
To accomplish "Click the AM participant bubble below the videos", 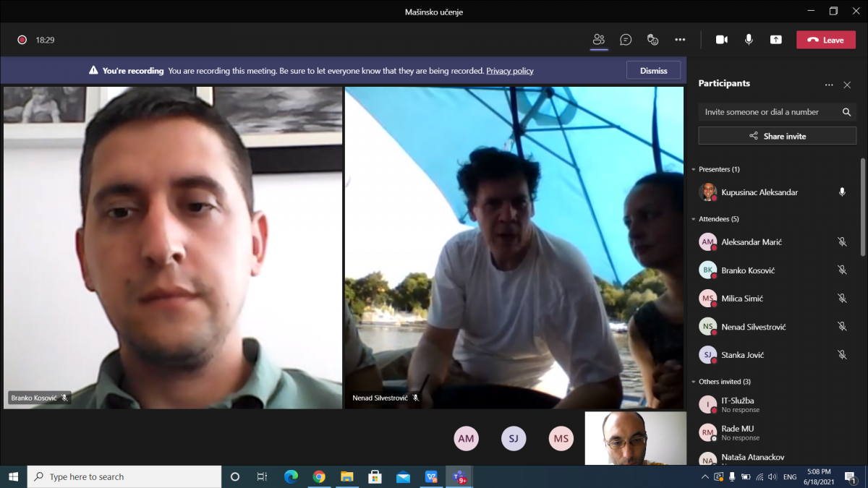I will [x=466, y=439].
